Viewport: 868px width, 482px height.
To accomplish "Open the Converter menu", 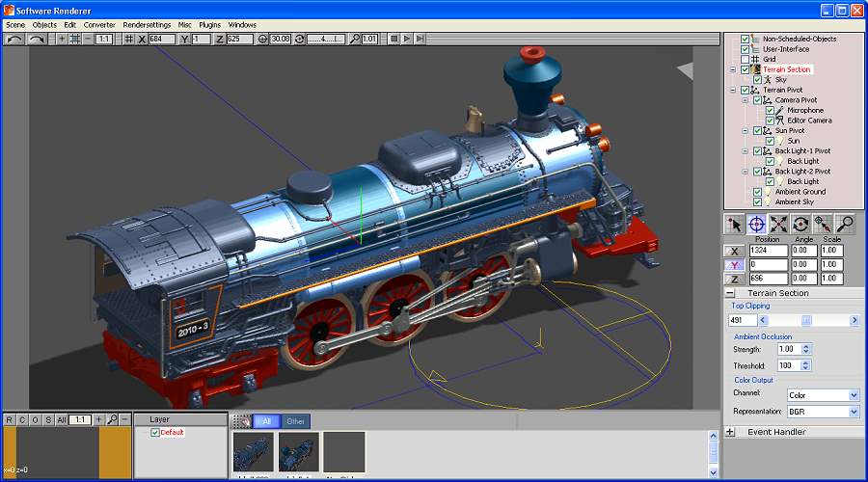I will click(99, 25).
